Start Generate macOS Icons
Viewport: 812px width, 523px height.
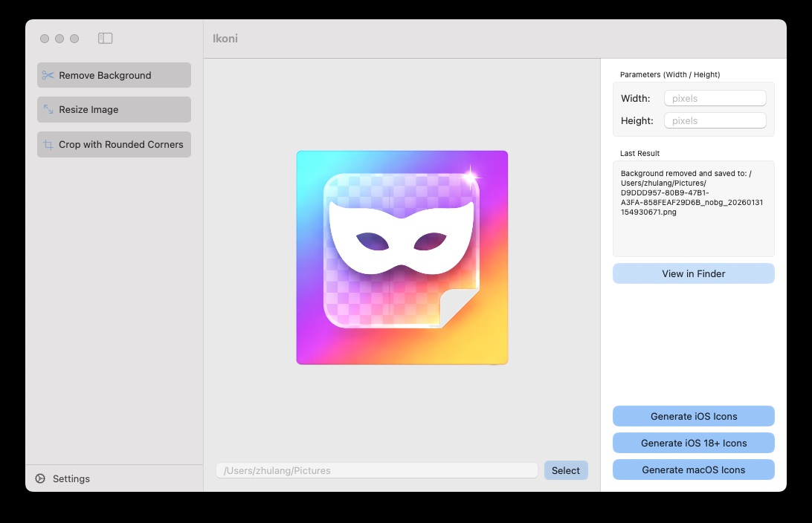(x=693, y=470)
